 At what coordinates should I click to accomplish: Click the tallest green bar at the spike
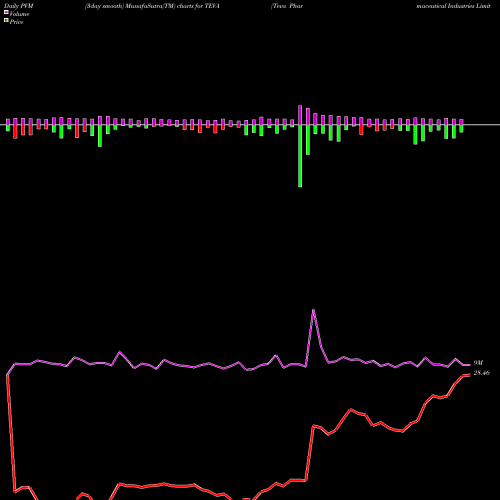click(x=300, y=156)
